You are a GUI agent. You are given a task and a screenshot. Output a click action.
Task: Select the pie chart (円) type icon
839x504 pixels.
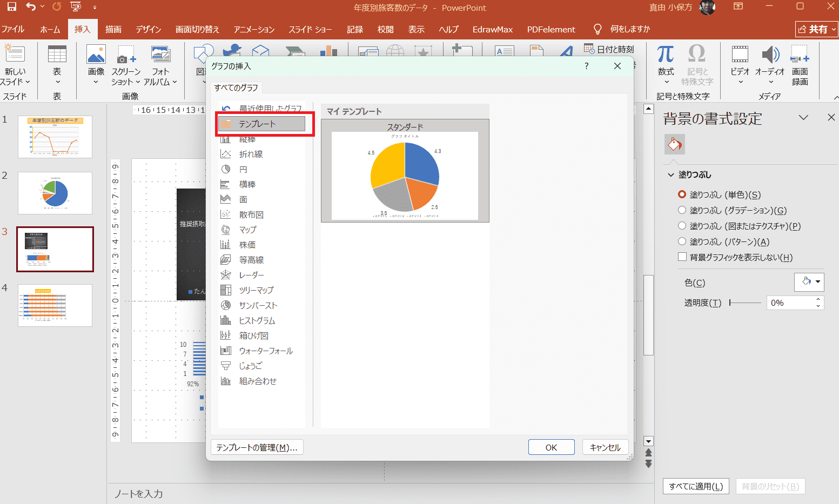coord(226,169)
